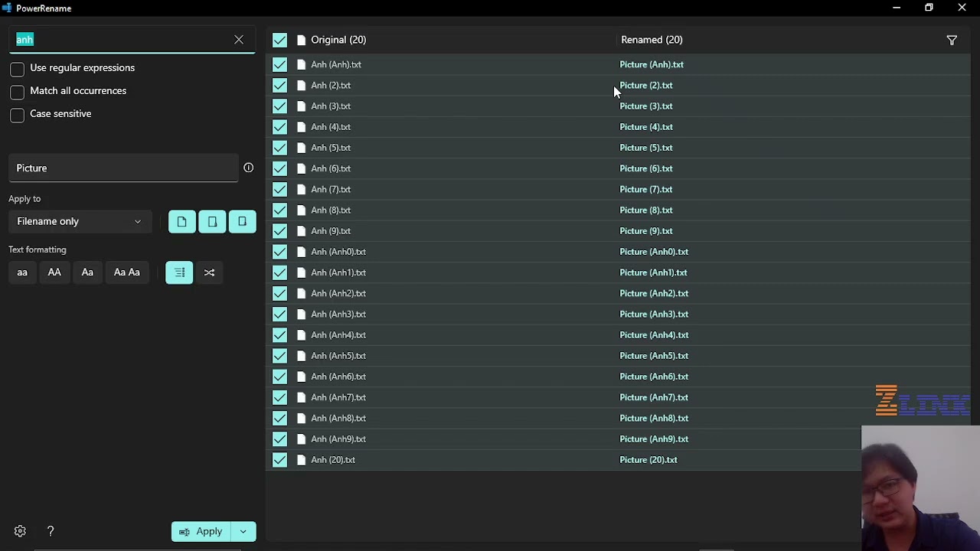Screen dimensions: 980x551
Task: Toggle randomize items icon
Action: (209, 272)
